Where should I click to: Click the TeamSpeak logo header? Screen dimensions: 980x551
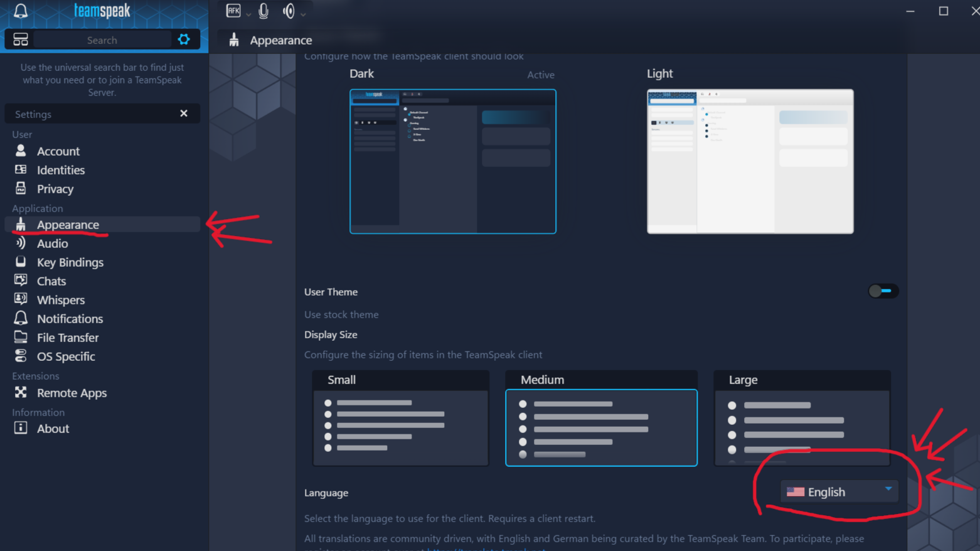(102, 11)
